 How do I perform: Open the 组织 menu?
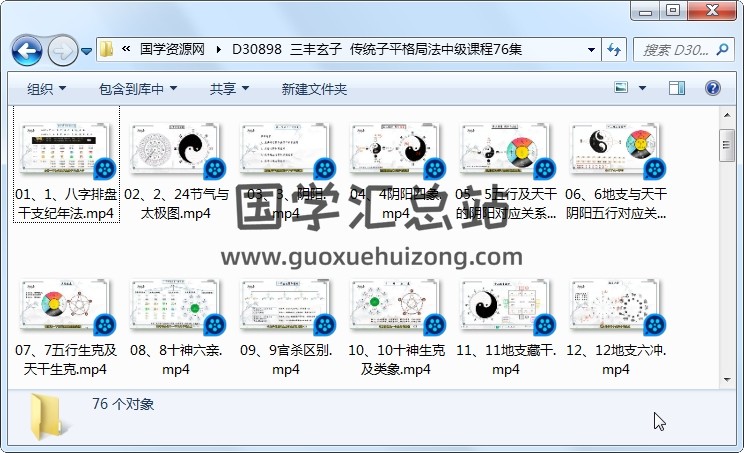46,89
